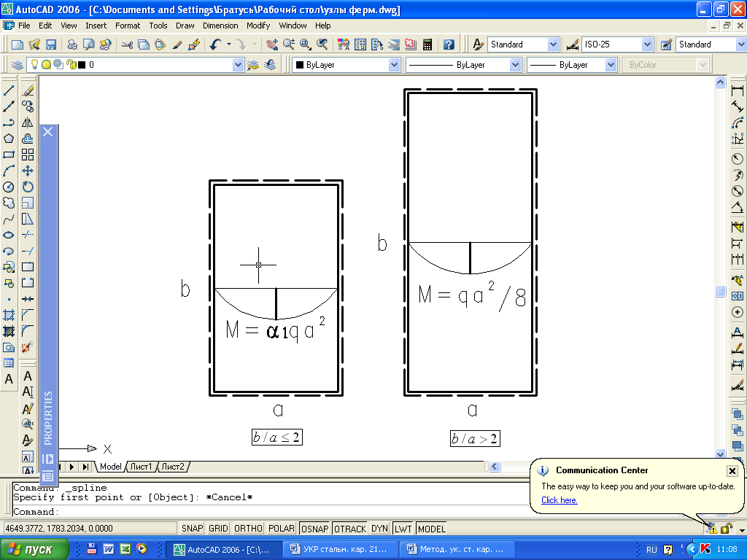Image resolution: width=747 pixels, height=560 pixels.
Task: Save the drawing with the floppy icon
Action: pos(50,44)
